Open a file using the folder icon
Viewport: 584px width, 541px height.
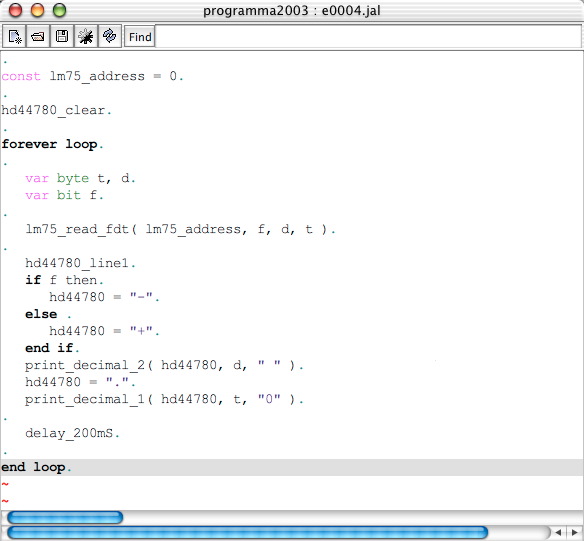pos(38,36)
